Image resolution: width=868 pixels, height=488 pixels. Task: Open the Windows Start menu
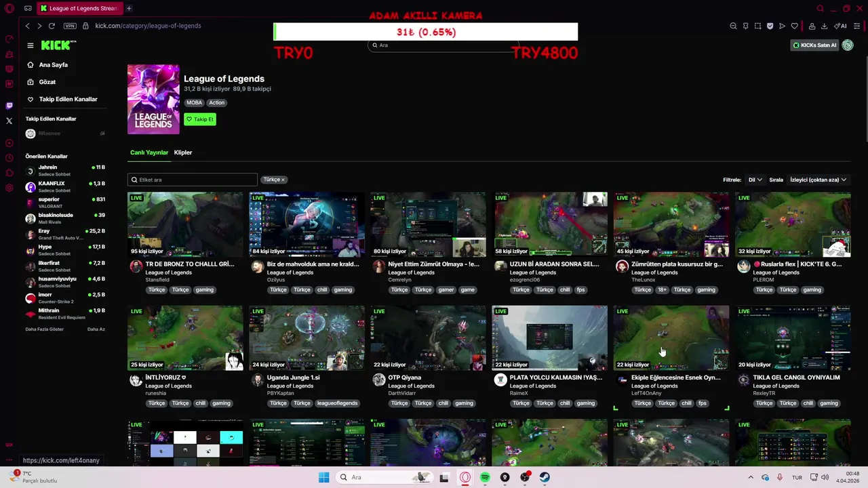click(x=324, y=477)
